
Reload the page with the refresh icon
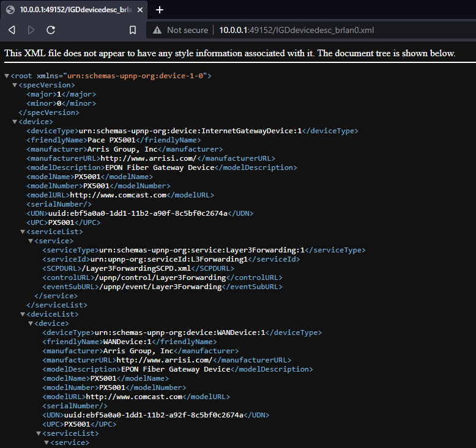point(51,30)
